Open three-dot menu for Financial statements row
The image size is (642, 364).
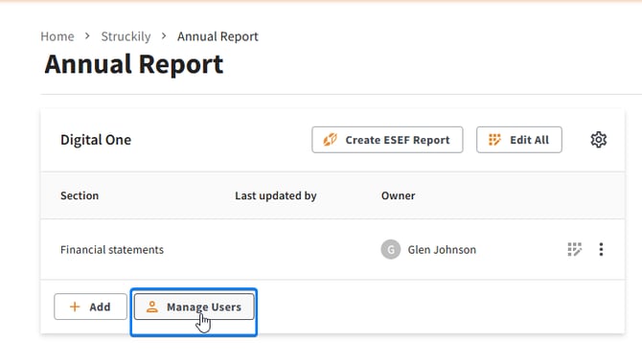tap(601, 249)
